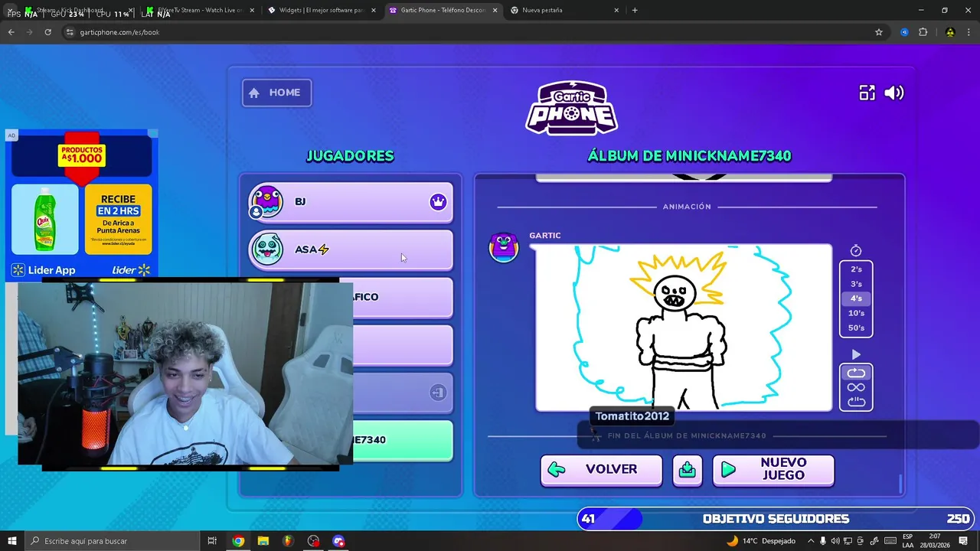Start a NUEVO JUEGO
Image resolution: width=980 pixels, height=551 pixels.
tap(773, 469)
